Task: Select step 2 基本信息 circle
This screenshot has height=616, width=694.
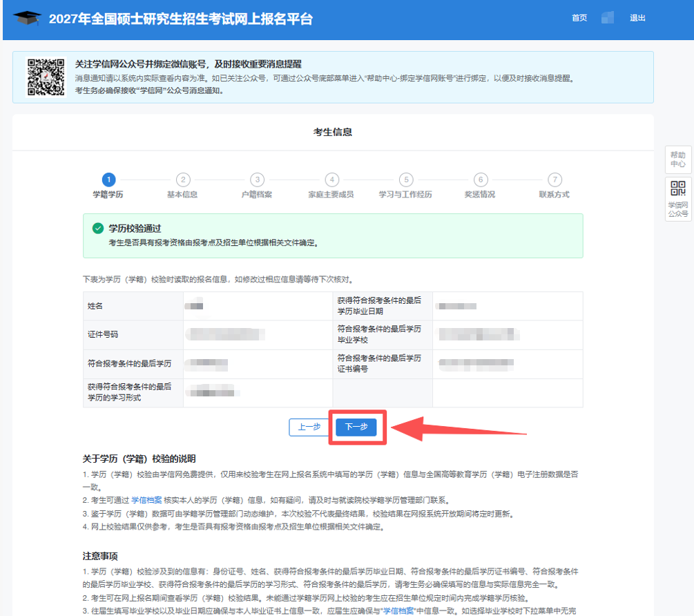Action: pyautogui.click(x=183, y=180)
